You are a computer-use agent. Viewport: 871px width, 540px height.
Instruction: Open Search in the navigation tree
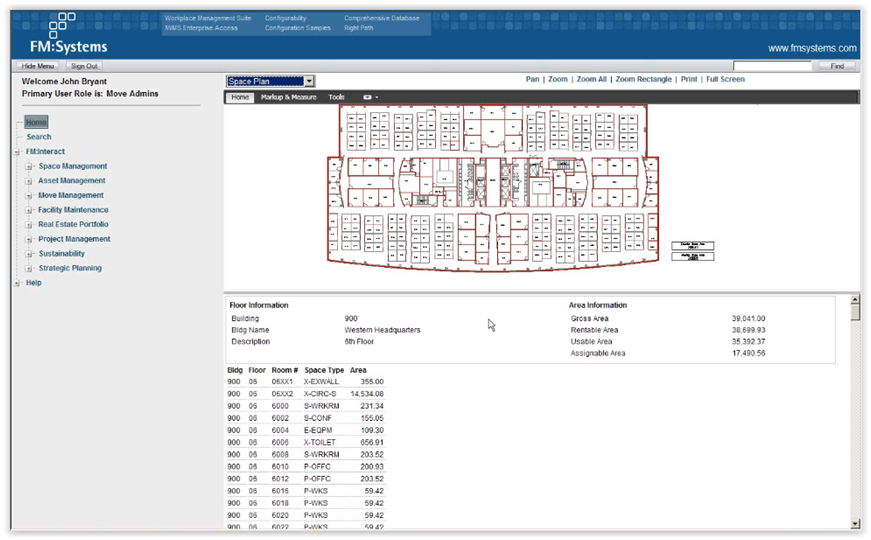tap(39, 137)
